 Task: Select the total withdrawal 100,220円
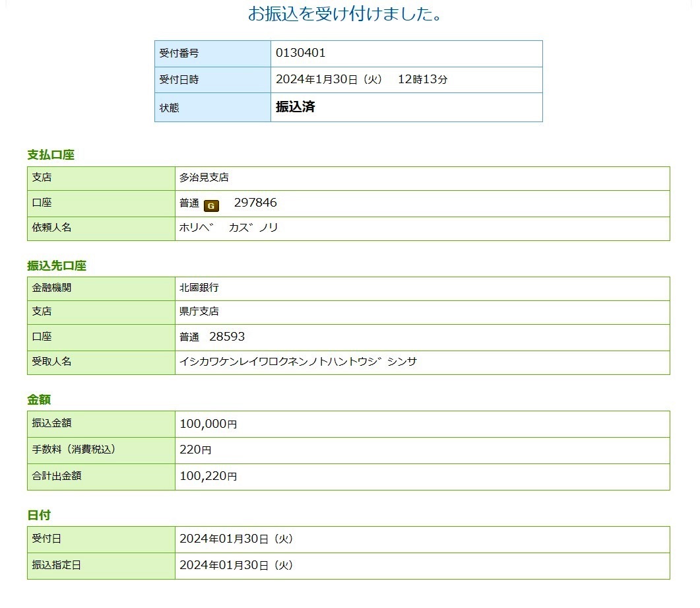tap(208, 476)
